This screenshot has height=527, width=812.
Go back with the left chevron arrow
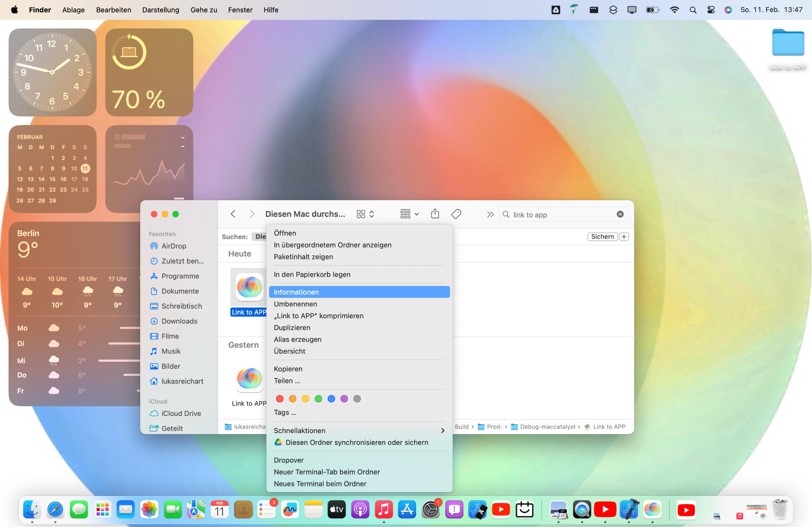(x=233, y=214)
